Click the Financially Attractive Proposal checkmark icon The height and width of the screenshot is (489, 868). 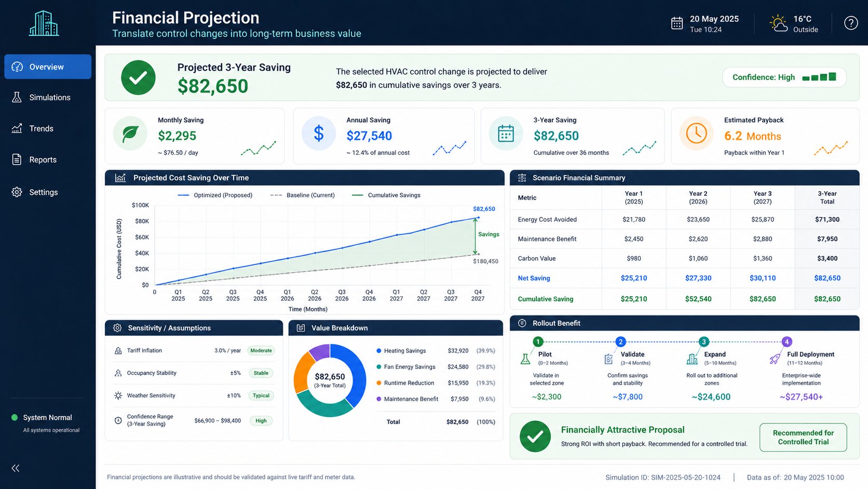(535, 437)
